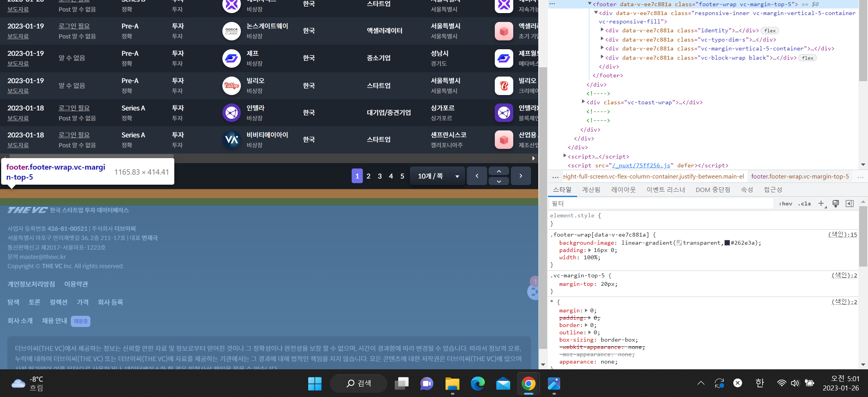Expand the vc-typo-dim-s div node
This screenshot has height=397, width=868.
[x=602, y=39]
